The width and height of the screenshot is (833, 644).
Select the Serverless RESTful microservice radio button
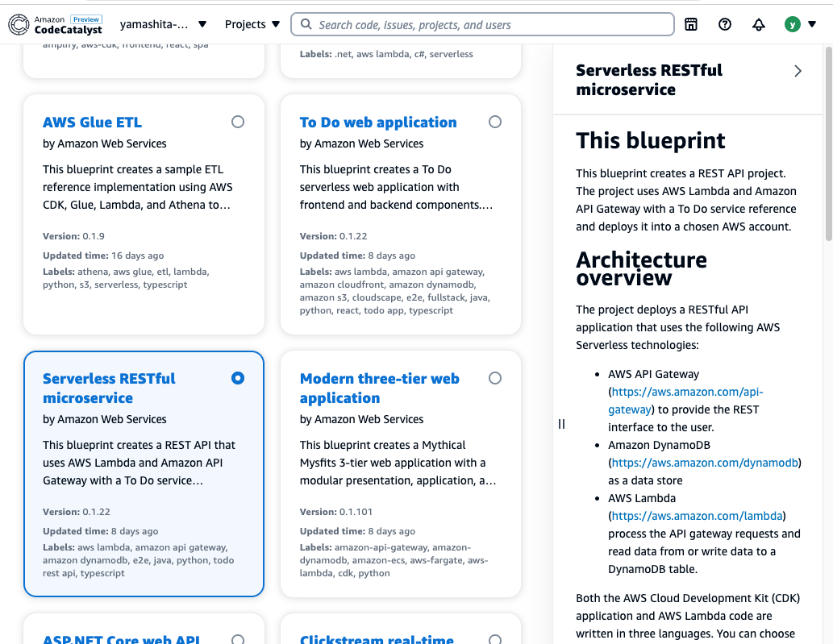238,378
